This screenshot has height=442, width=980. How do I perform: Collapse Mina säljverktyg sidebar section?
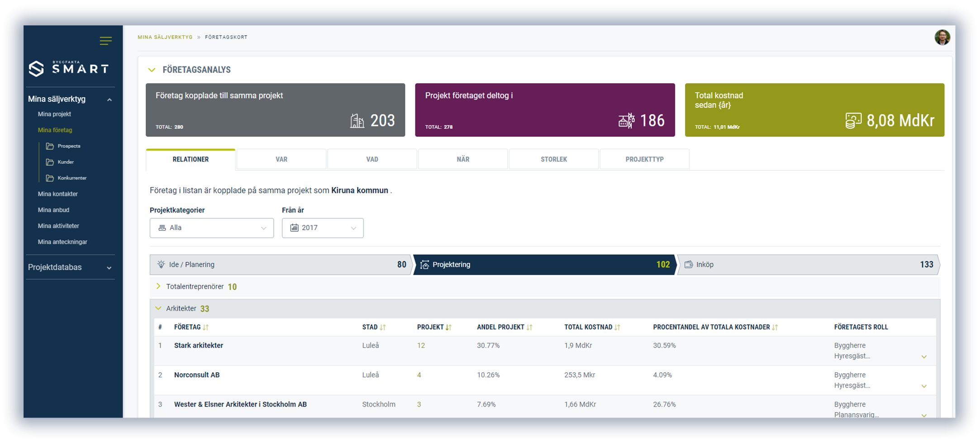point(109,100)
